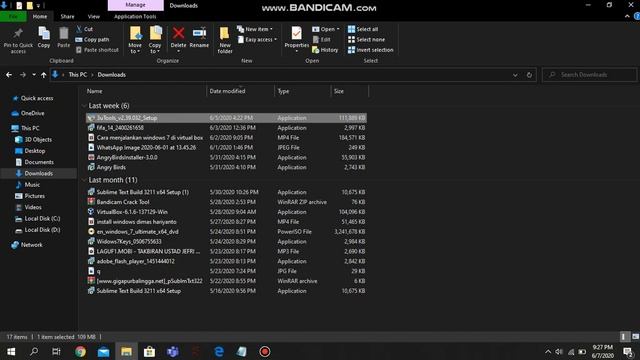This screenshot has height=360, width=640.
Task: Sort by the Date modified column
Action: click(x=227, y=91)
